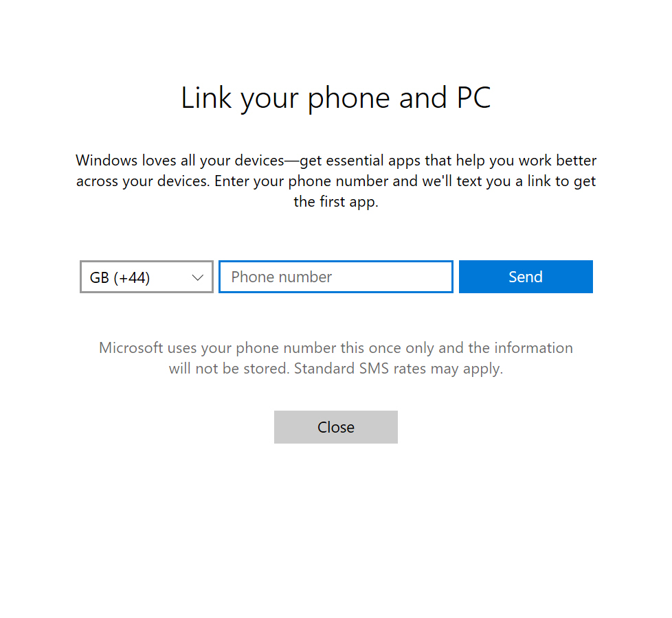Click the 'Windows loves all your devices' paragraph
Image resolution: width=672 pixels, height=618 pixels.
tap(336, 181)
